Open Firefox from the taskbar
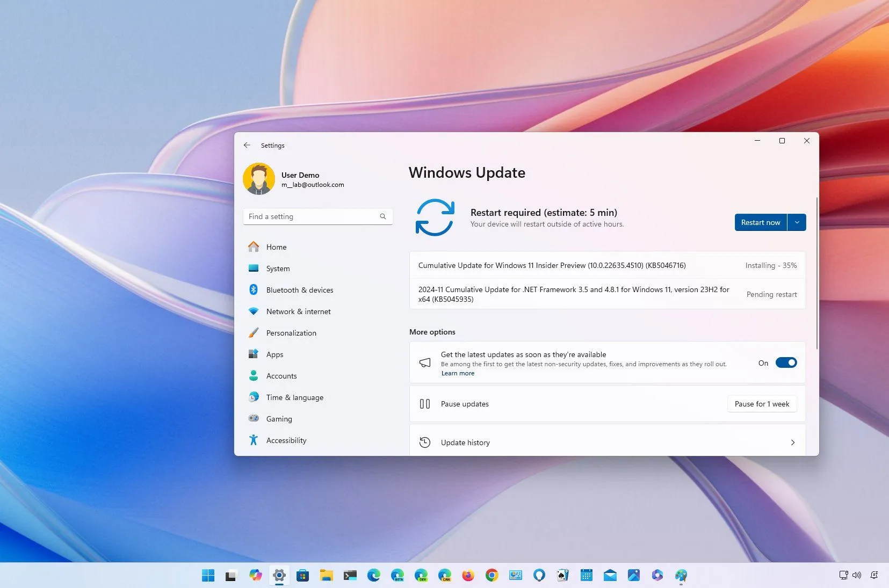 (467, 575)
